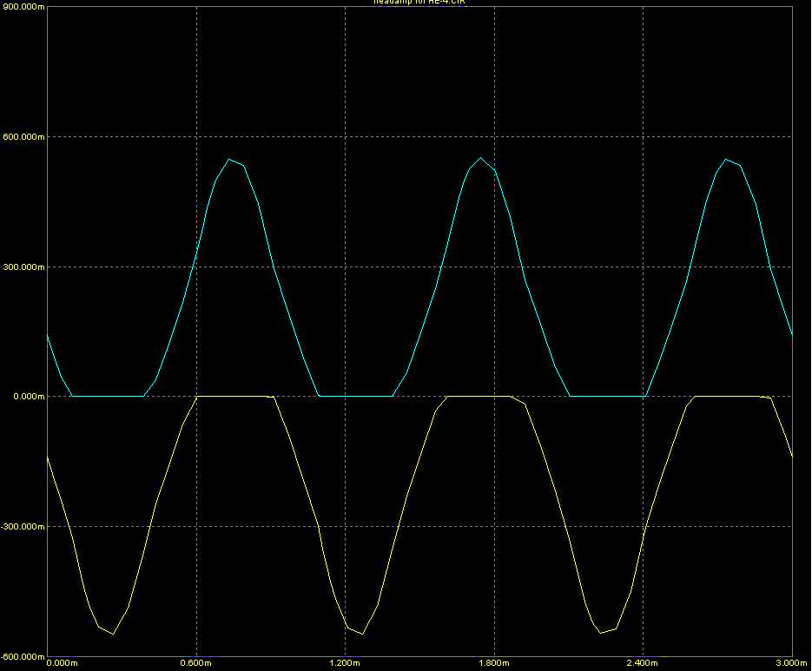The height and width of the screenshot is (671, 812).
Task: Click the 600.000m Y-axis label
Action: tap(22, 136)
